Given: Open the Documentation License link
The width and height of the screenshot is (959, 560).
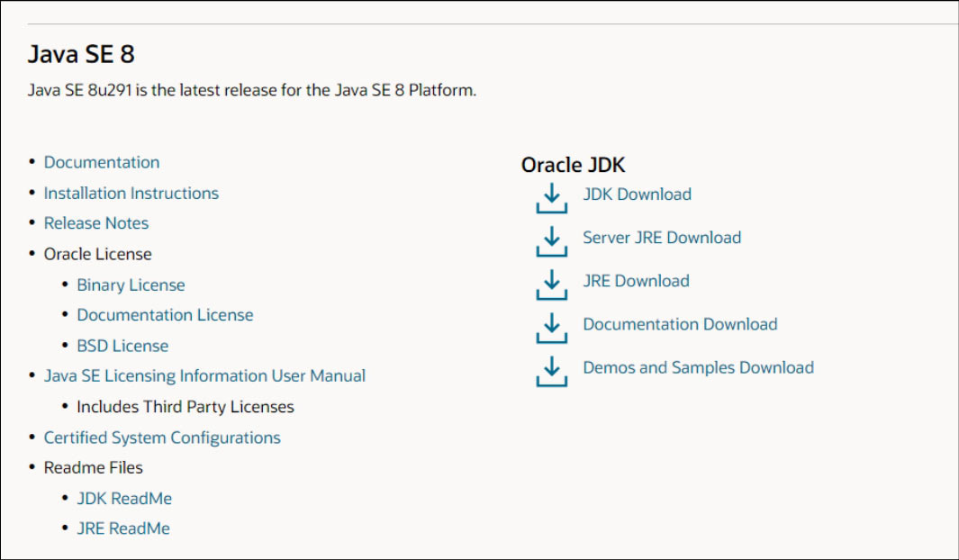Looking at the screenshot, I should (165, 315).
